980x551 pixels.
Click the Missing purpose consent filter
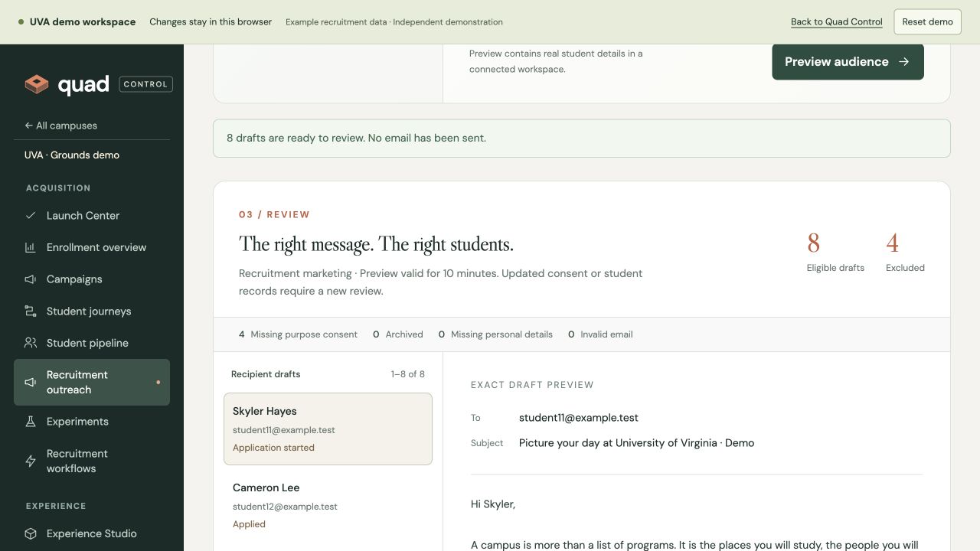click(x=298, y=334)
